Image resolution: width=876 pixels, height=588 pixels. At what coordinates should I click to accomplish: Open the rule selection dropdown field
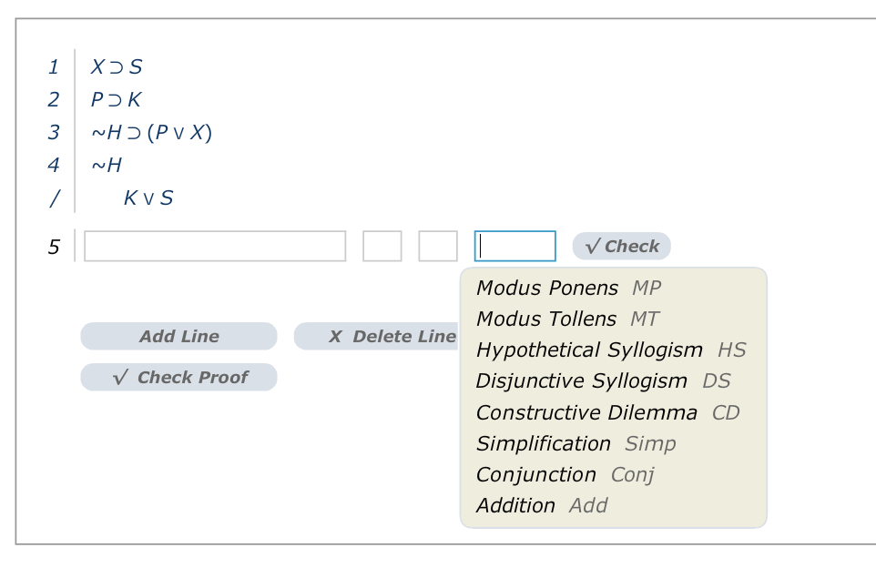[x=514, y=246]
